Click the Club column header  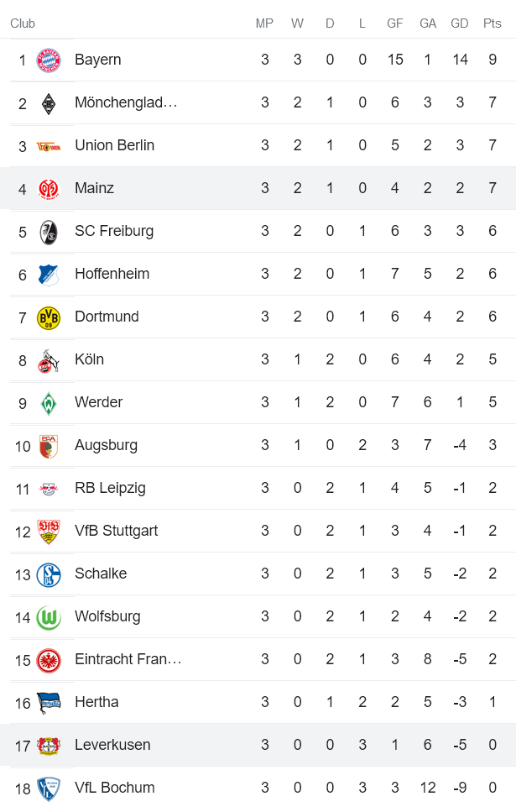pos(23,24)
